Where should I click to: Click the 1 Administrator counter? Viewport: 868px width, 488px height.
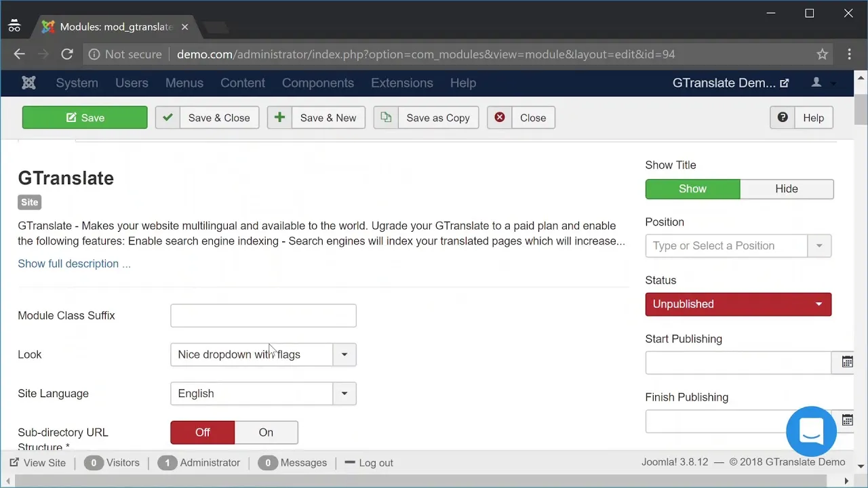pyautogui.click(x=199, y=463)
